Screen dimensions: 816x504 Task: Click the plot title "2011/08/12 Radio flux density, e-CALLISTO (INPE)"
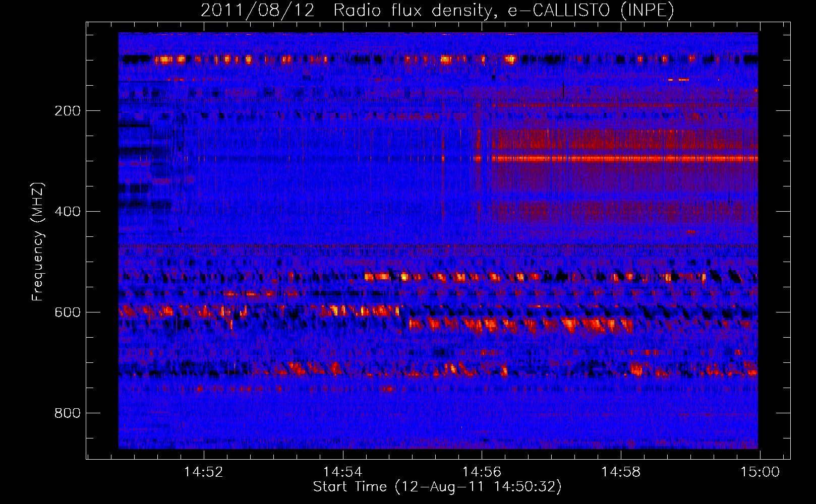(x=437, y=10)
